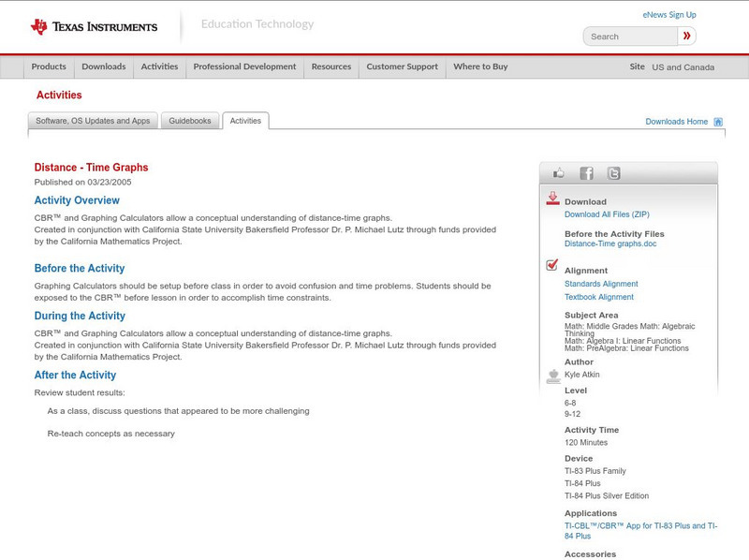This screenshot has height=560, width=749.
Task: Click 'TI-84 Plus Silver Edition' device text
Action: click(x=607, y=496)
